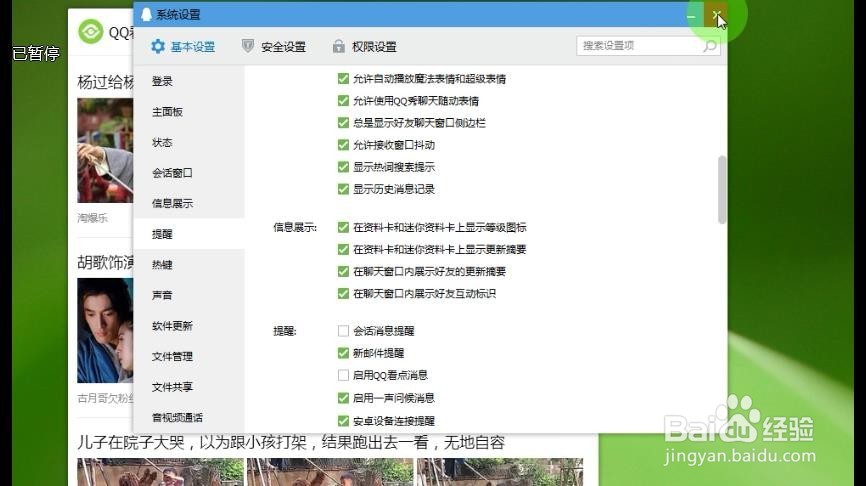
Task: Select 热键 in the settings sidebar
Action: click(189, 265)
